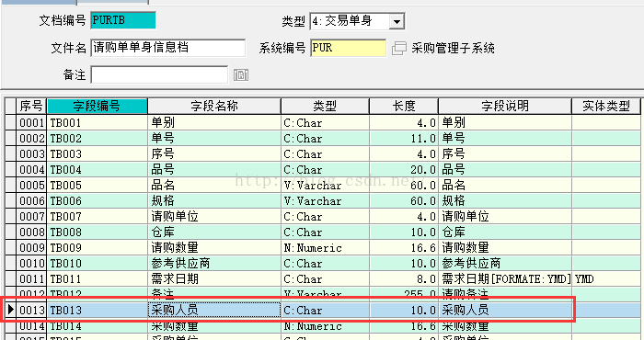This screenshot has height=340, width=644.
Task: Click the length cell 11.0 of TB002
Action: (404, 138)
